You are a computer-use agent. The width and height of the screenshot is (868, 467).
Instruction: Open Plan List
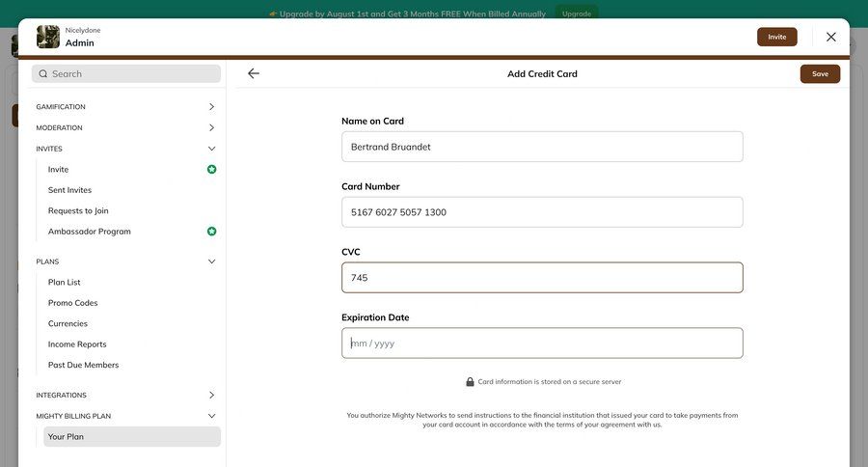coord(65,283)
